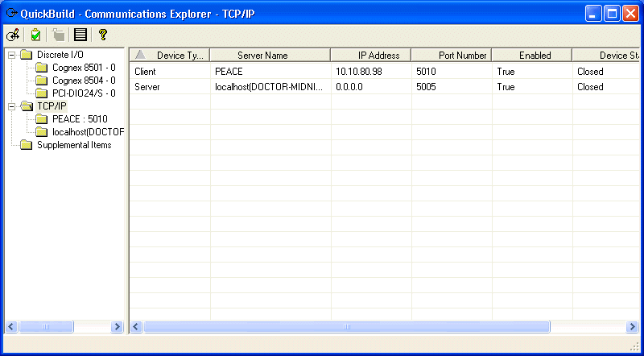
Task: Sort by the Device Type column header
Action: tap(170, 55)
